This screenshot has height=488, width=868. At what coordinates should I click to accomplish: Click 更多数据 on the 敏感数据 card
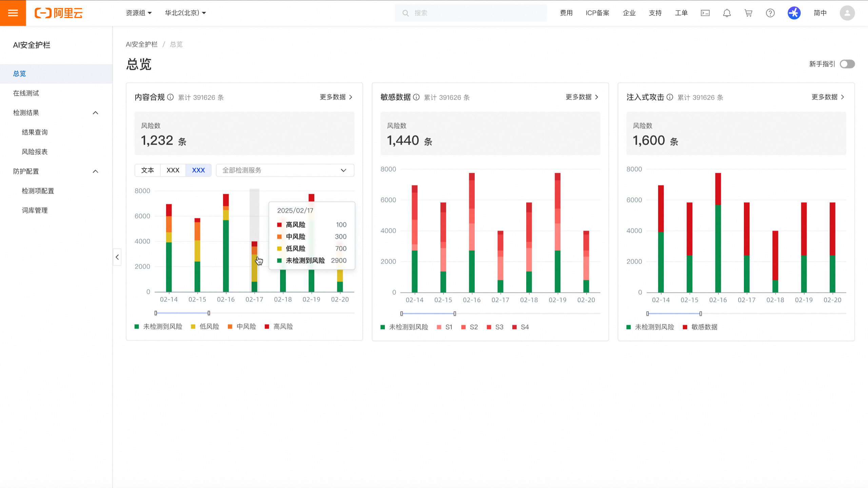click(581, 97)
